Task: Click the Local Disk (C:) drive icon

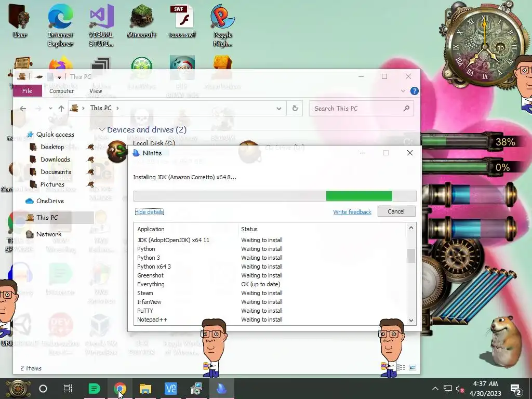Action: (117, 151)
